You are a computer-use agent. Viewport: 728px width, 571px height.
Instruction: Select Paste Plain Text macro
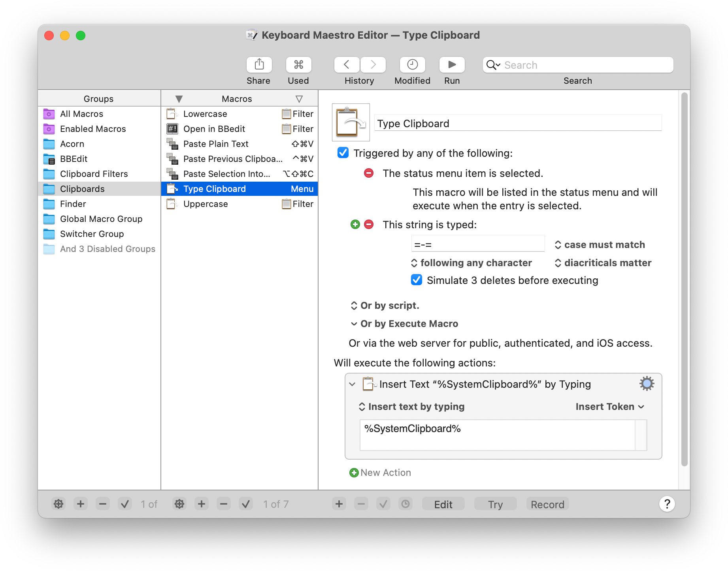(x=240, y=144)
